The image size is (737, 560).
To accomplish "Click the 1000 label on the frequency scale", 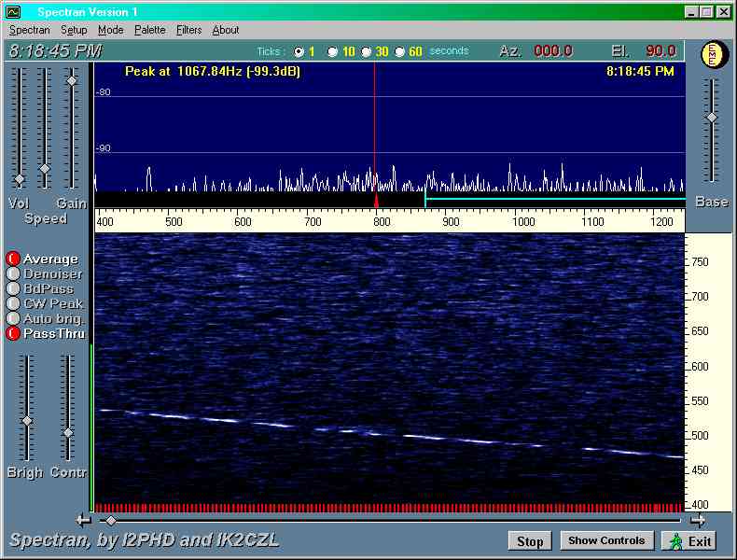I will (523, 222).
